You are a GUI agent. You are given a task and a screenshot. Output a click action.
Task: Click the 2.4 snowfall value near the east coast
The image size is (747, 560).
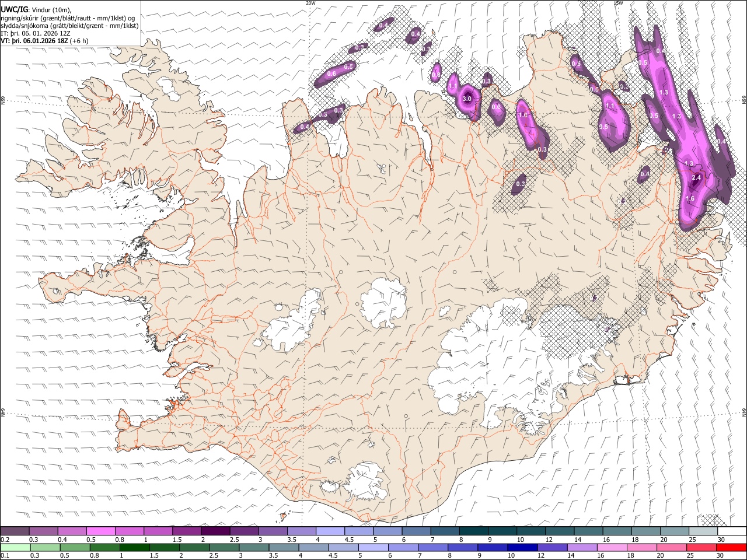coord(696,177)
